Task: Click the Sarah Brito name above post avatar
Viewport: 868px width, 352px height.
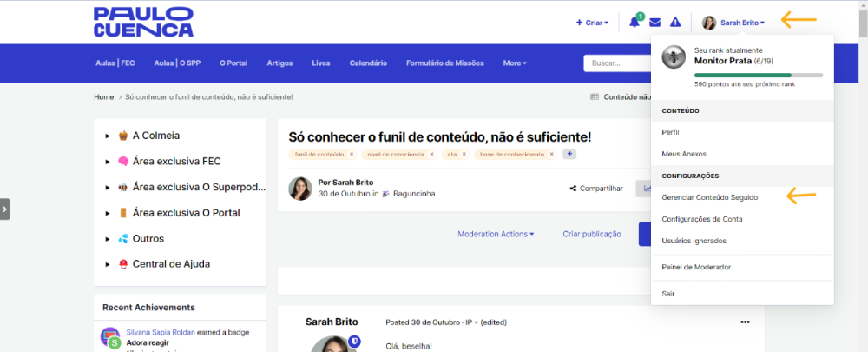Action: coord(332,322)
